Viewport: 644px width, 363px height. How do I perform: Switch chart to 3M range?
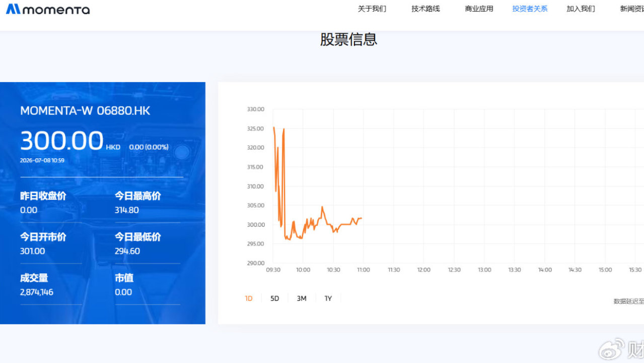(x=302, y=298)
